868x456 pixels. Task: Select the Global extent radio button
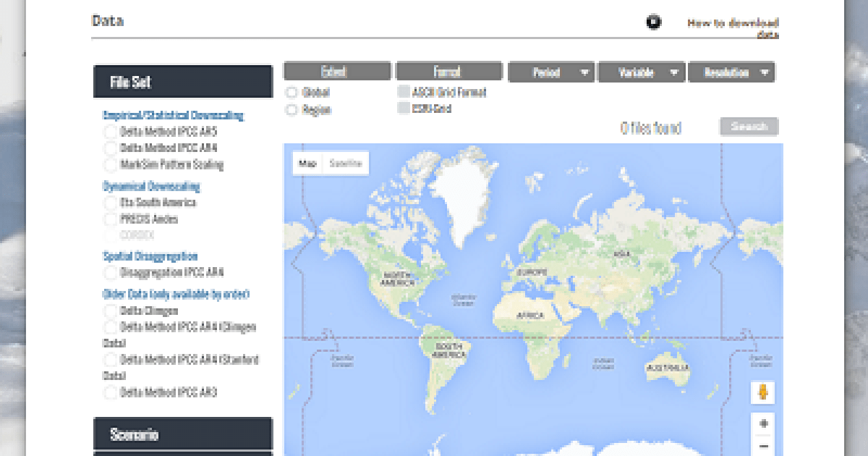pos(292,93)
